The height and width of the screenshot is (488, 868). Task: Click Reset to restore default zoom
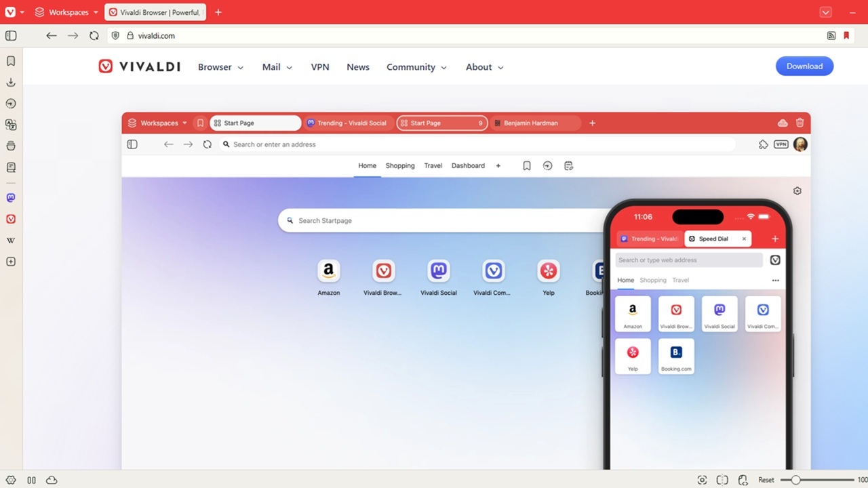[x=766, y=479]
